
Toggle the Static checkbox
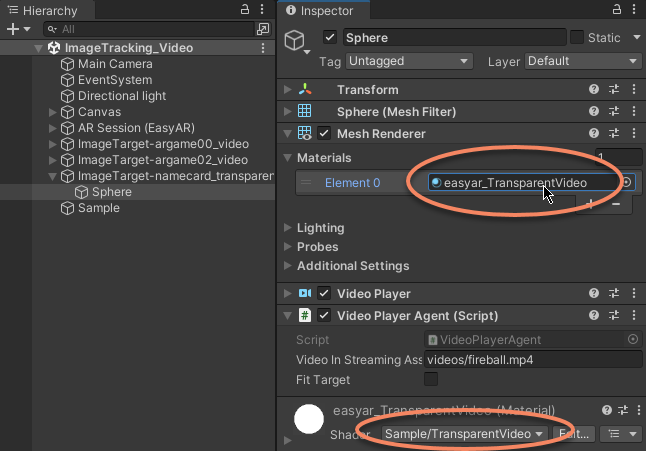click(x=577, y=38)
